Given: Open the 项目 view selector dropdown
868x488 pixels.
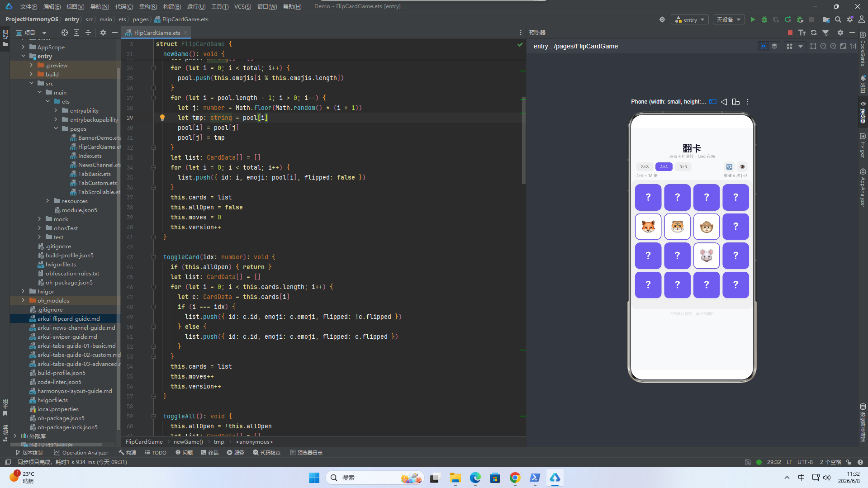Looking at the screenshot, I should coord(31,33).
